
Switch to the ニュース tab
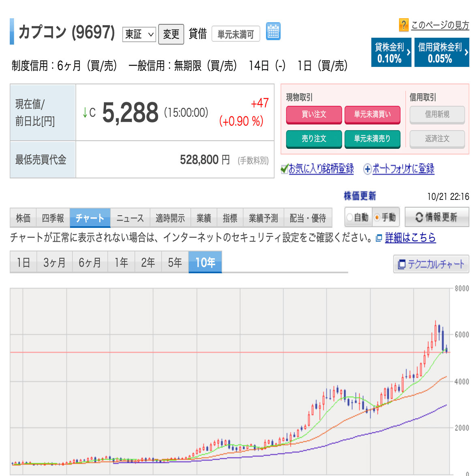(130, 218)
